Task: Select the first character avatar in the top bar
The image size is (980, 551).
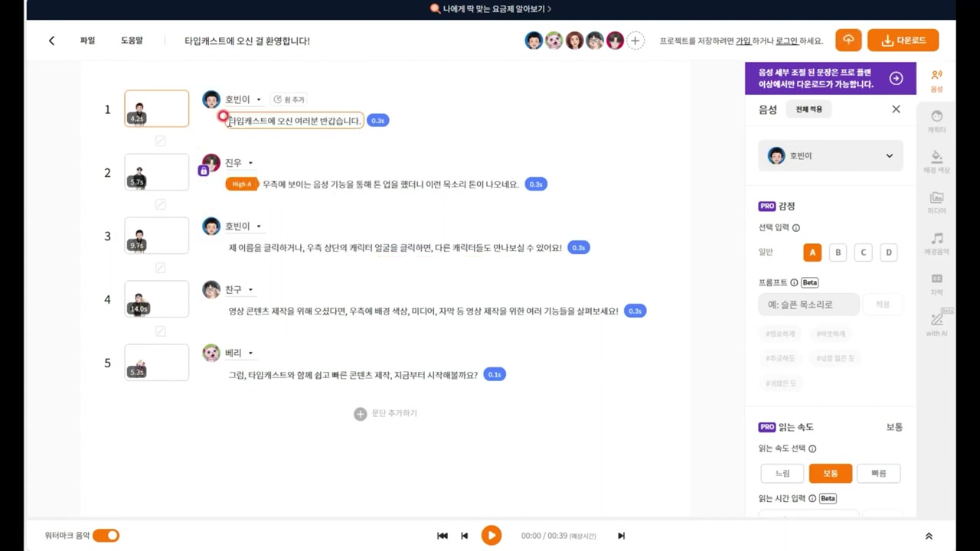Action: coord(534,41)
